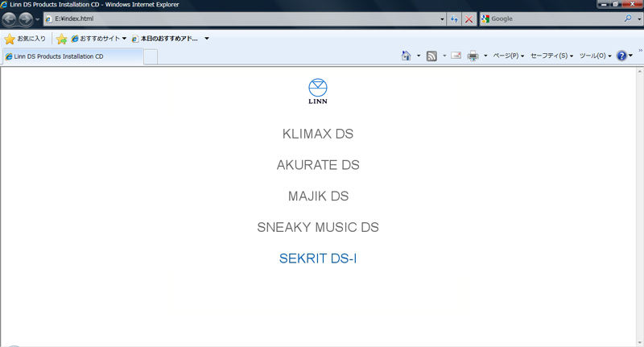The image size is (644, 347).
Task: Open the Favorites (お気に入り) star button
Action: pyautogui.click(x=25, y=39)
